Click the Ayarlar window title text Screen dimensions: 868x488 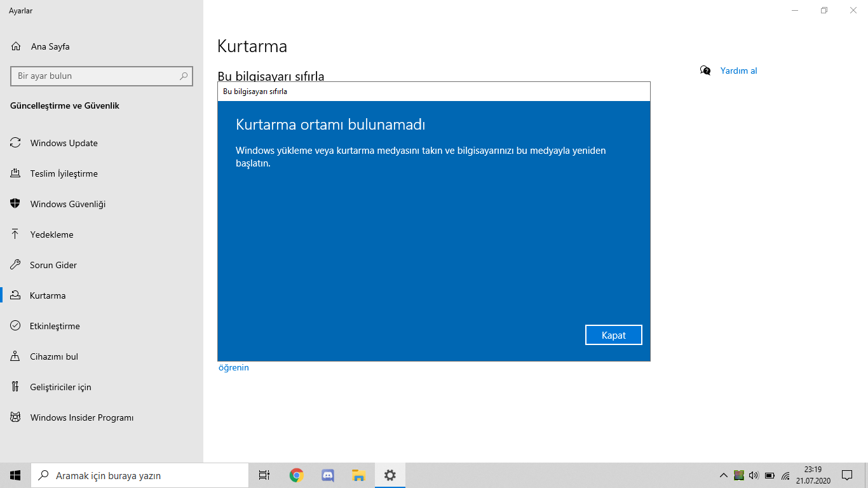click(20, 10)
